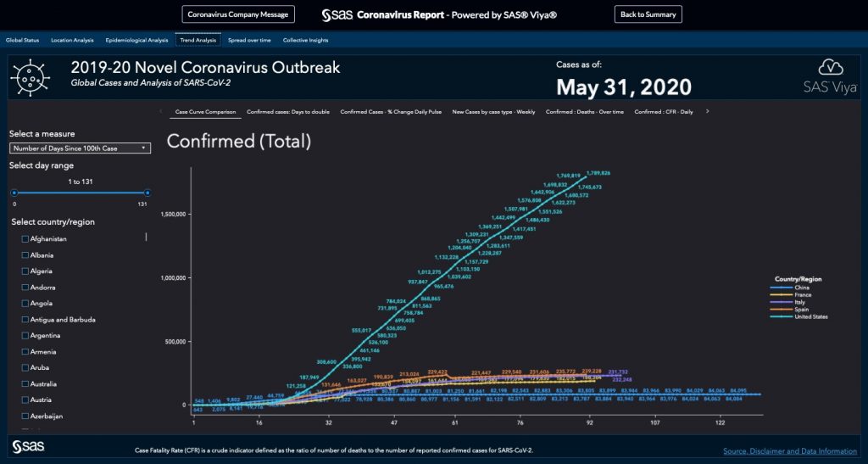Show the previous sub-tabs with the left arrow

[161, 111]
